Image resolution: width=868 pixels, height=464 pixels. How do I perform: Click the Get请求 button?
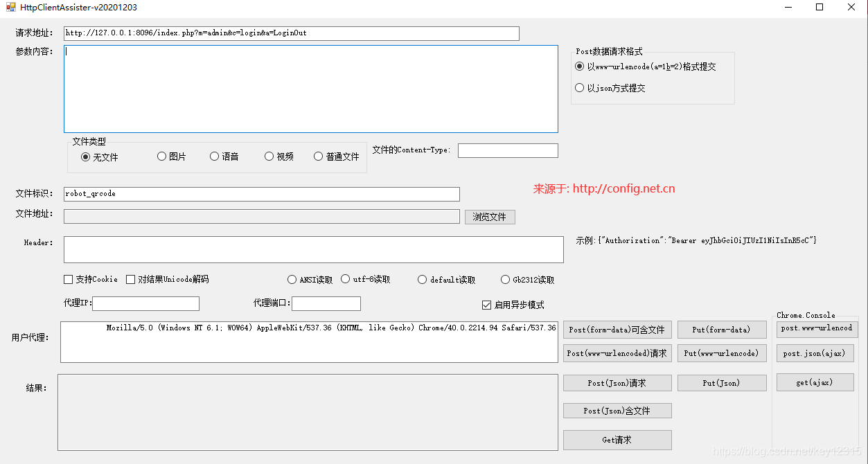click(617, 439)
